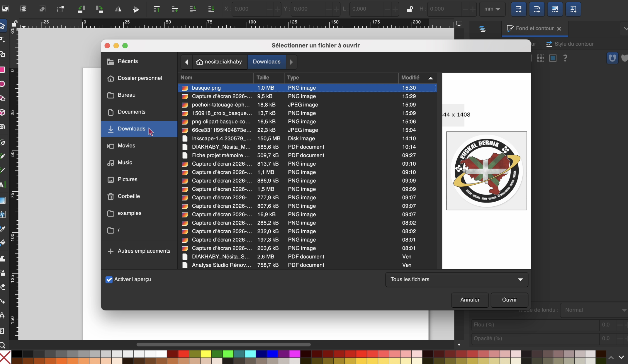Pick the yellow swatch in the palette
This screenshot has height=364, width=628.
206,354
